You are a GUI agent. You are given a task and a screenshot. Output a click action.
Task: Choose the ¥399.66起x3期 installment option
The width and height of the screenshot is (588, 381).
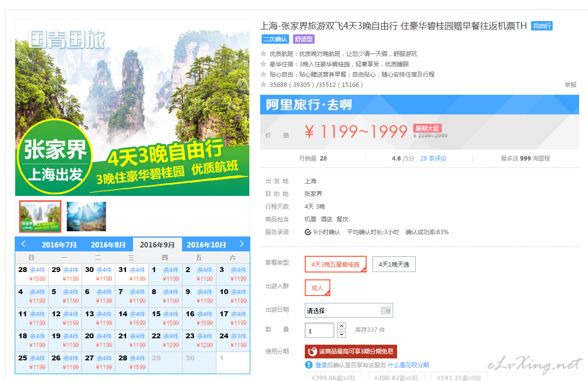point(333,377)
